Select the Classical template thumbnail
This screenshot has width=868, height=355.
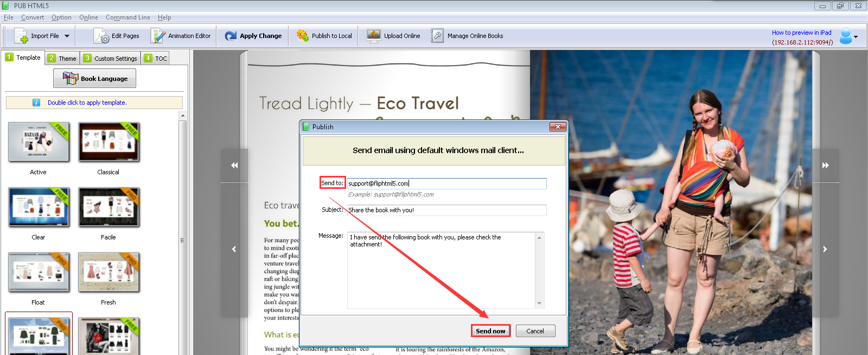108,142
